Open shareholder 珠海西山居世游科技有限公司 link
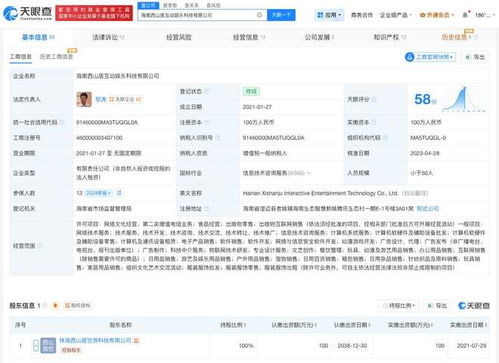Image resolution: width=499 pixels, height=363 pixels. point(95,340)
